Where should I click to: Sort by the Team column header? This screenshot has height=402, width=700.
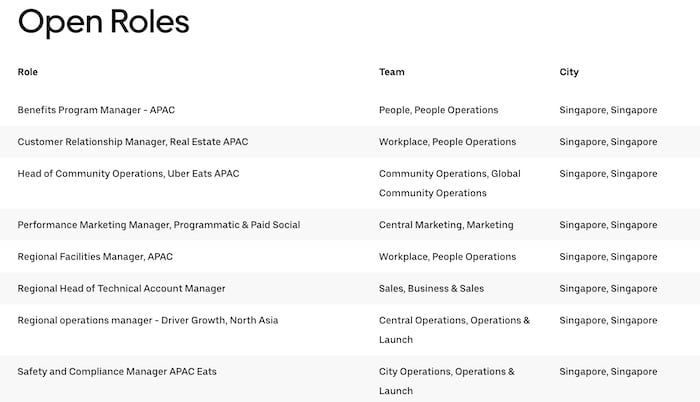(391, 72)
